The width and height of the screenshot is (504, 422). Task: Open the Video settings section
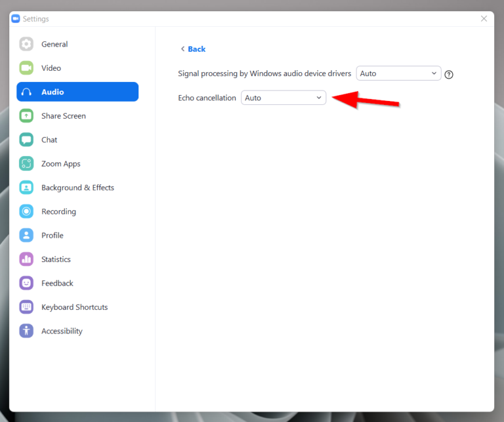(77, 68)
